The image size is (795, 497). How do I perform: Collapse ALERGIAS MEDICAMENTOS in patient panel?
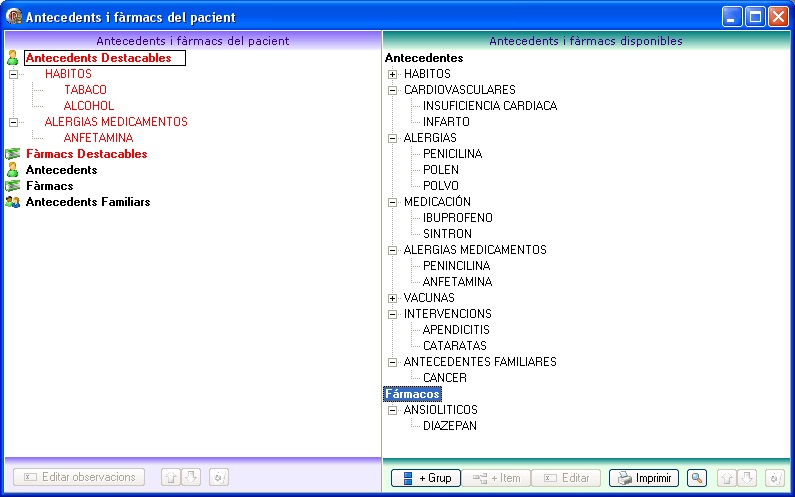tap(14, 122)
